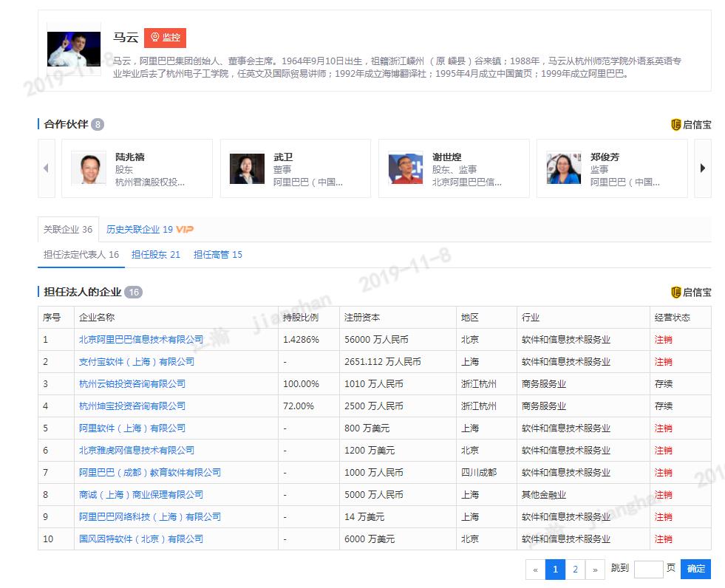Click the profile photo thumbnail at top
This screenshot has height=588, width=725.
pos(74,44)
